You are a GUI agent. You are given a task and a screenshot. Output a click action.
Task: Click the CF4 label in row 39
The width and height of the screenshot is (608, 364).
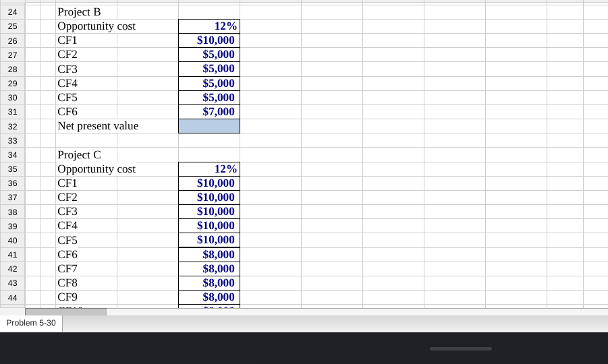[x=67, y=226]
